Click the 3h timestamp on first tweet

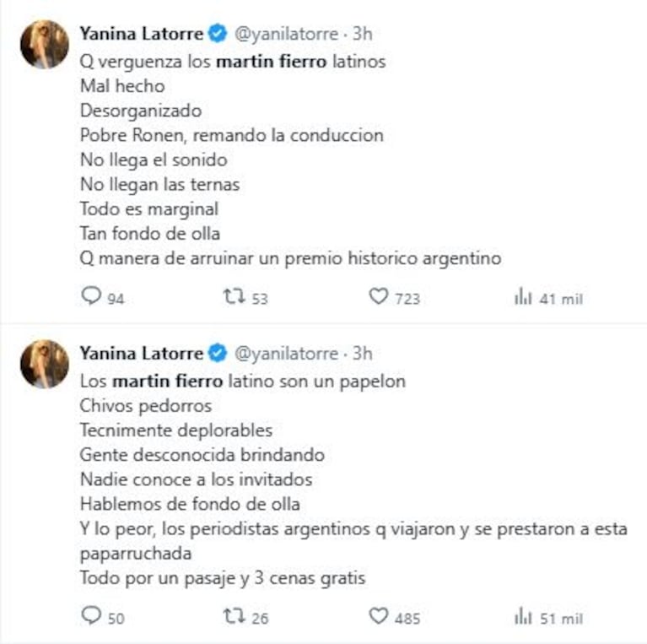(x=362, y=35)
